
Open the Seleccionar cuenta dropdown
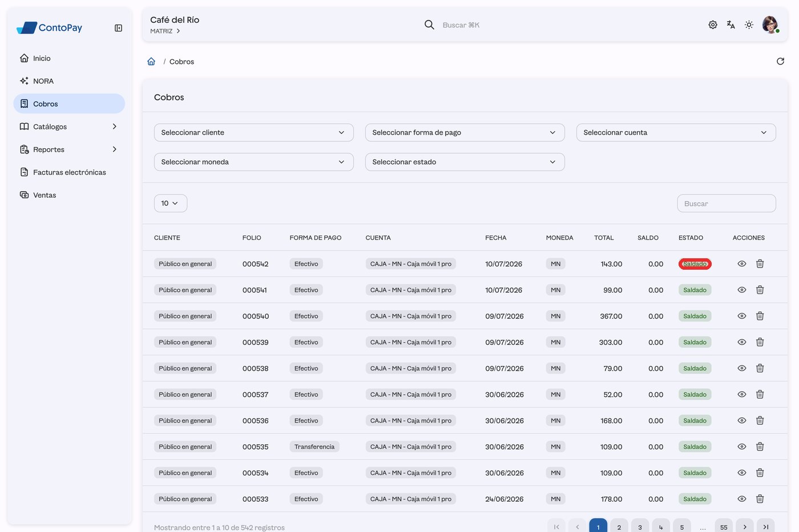[676, 133]
